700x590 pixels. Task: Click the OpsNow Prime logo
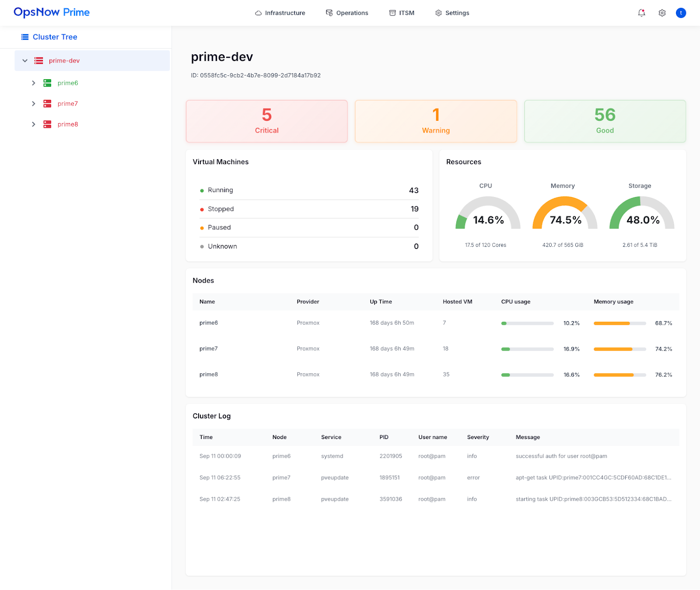pos(52,12)
